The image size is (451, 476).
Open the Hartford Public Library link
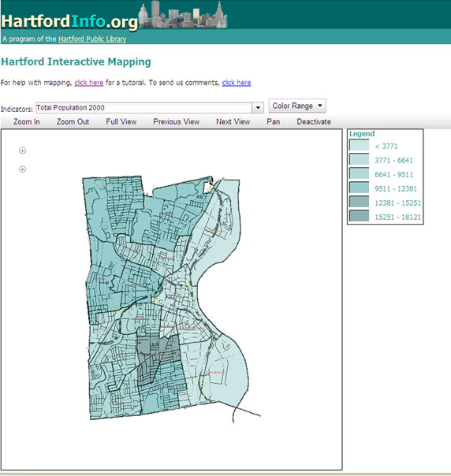(92, 39)
